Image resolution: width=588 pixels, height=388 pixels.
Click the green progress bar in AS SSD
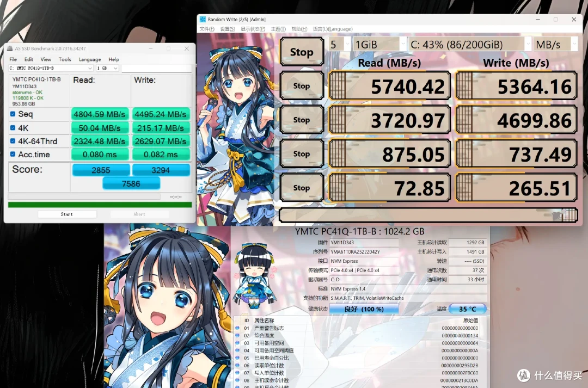click(100, 205)
